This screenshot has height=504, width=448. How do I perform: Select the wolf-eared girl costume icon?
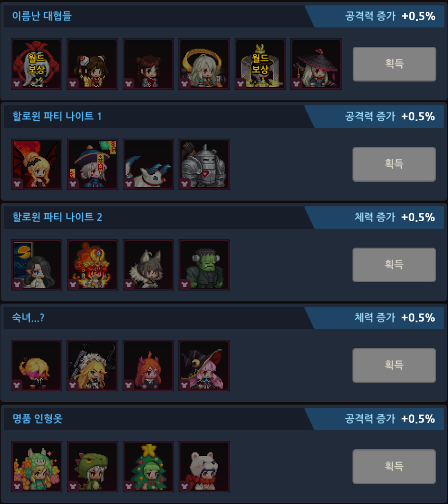[148, 265]
